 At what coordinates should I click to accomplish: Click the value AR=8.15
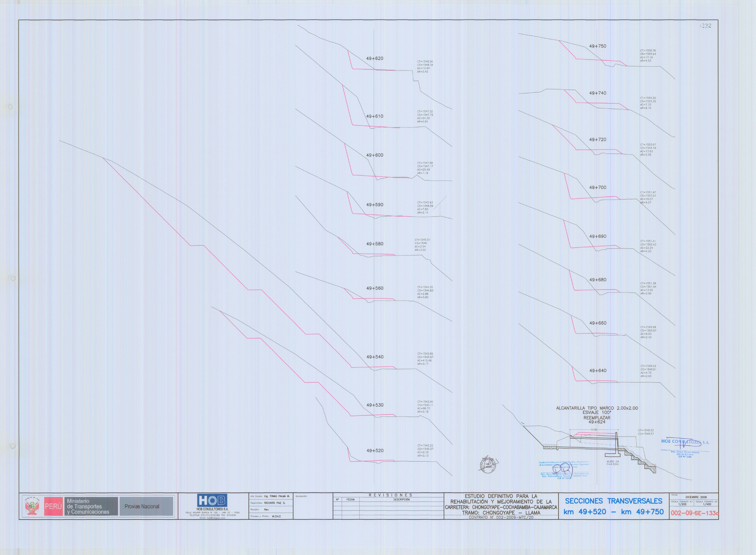tap(645, 108)
